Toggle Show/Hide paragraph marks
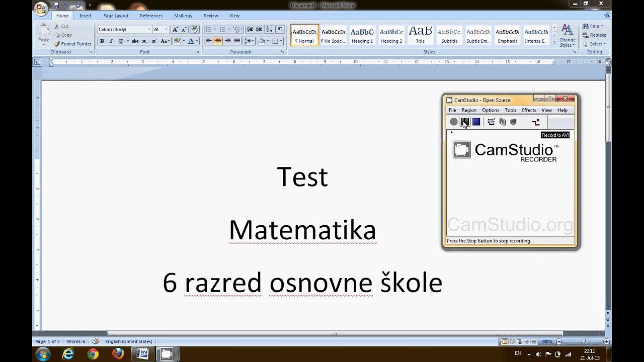 (x=280, y=30)
